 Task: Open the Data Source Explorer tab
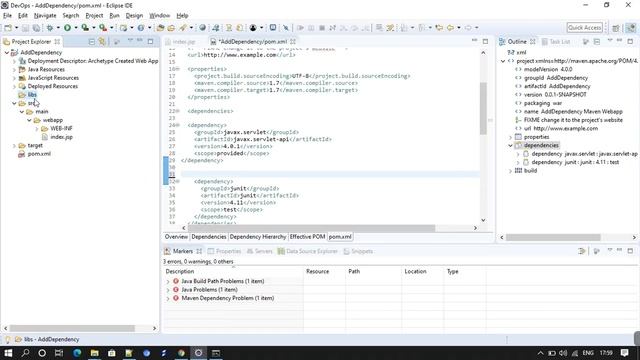tap(308, 251)
